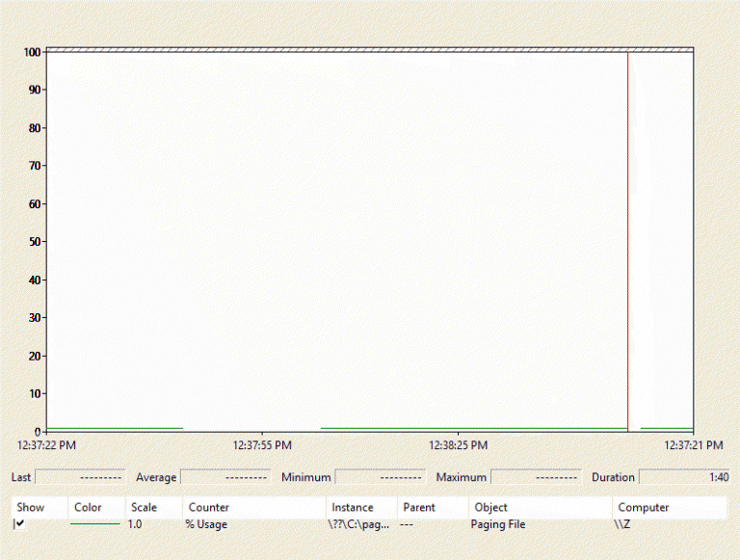Sort by the Instance column header
The image size is (740, 560).
coord(353,507)
